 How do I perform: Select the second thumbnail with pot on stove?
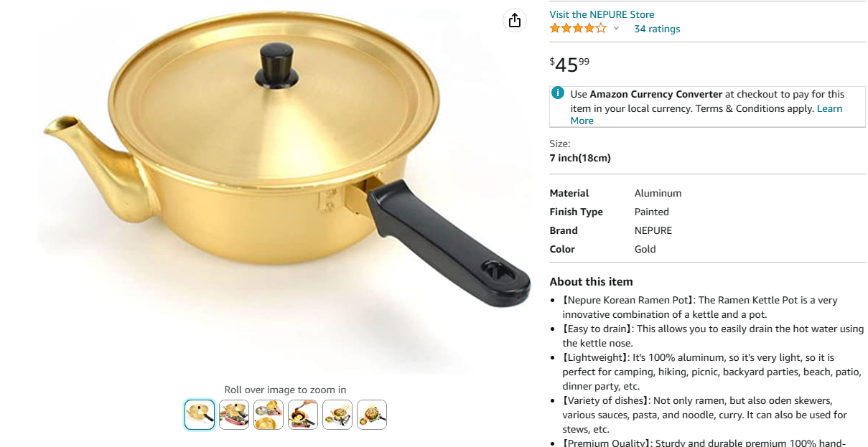click(x=234, y=415)
